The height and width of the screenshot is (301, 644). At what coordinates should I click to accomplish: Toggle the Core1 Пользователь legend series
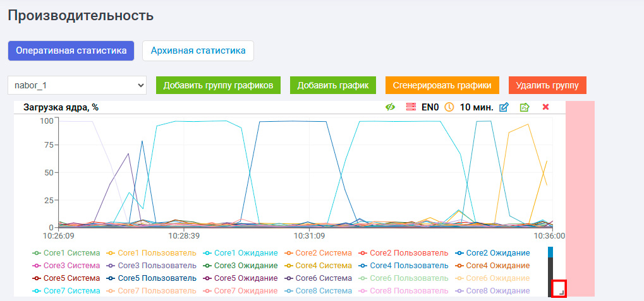point(151,253)
